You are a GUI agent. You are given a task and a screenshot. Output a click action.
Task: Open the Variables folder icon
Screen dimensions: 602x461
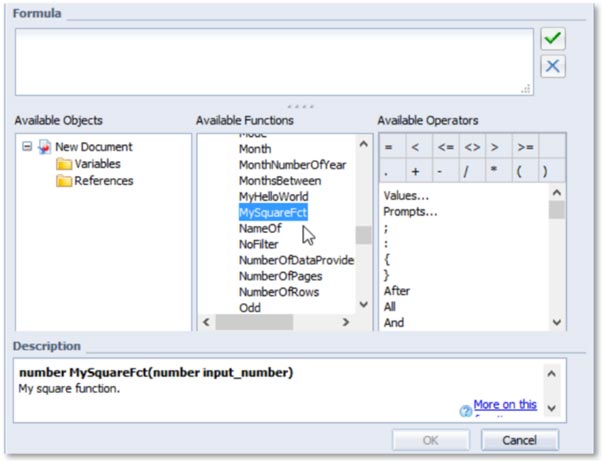click(x=64, y=164)
